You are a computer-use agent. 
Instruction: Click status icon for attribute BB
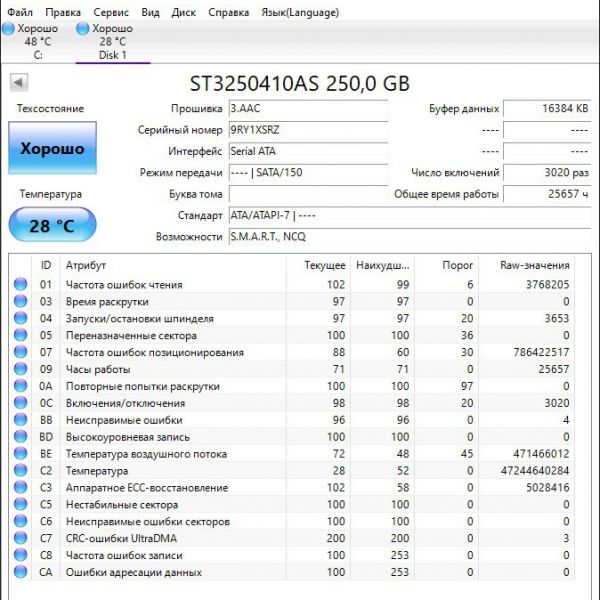coord(20,420)
